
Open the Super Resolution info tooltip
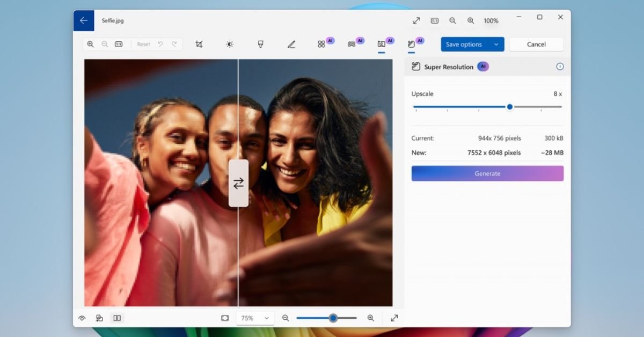click(x=560, y=67)
